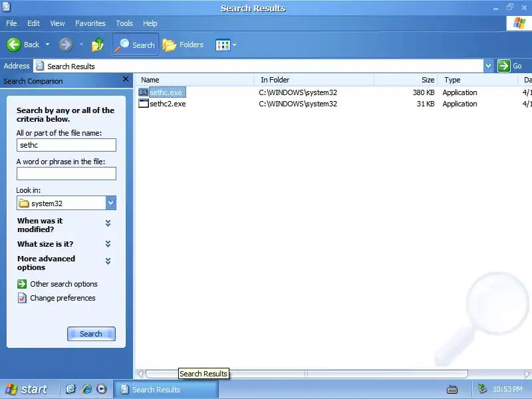The width and height of the screenshot is (532, 399).
Task: Open the Edit menu
Action: click(x=34, y=23)
